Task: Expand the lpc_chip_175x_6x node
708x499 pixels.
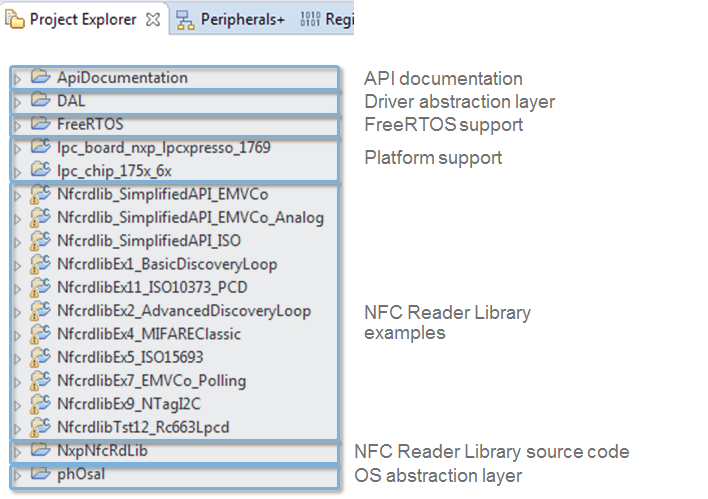Action: point(18,173)
